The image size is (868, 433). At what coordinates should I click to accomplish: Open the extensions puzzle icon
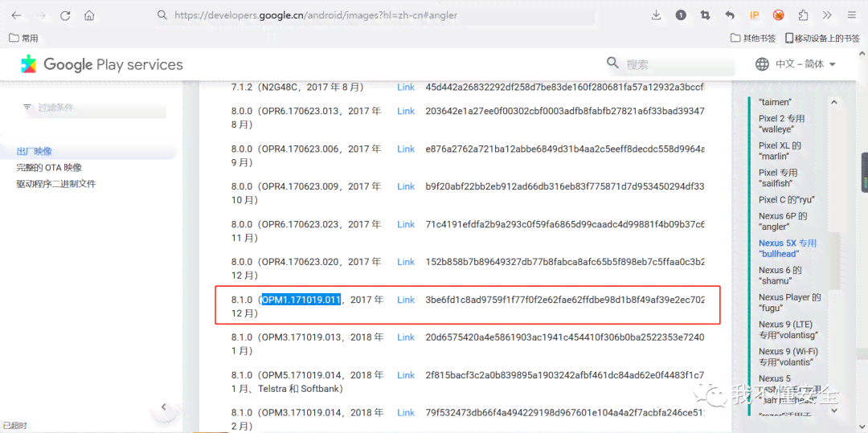tap(803, 15)
